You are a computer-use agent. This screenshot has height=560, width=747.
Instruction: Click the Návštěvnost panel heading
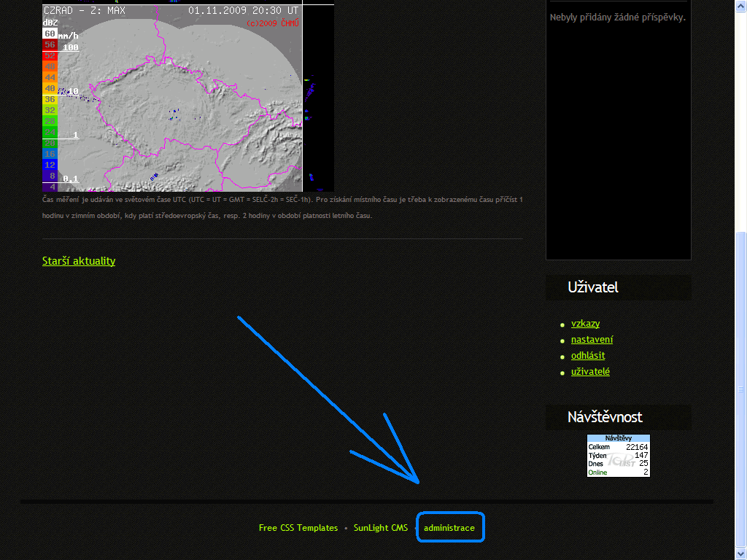(605, 417)
